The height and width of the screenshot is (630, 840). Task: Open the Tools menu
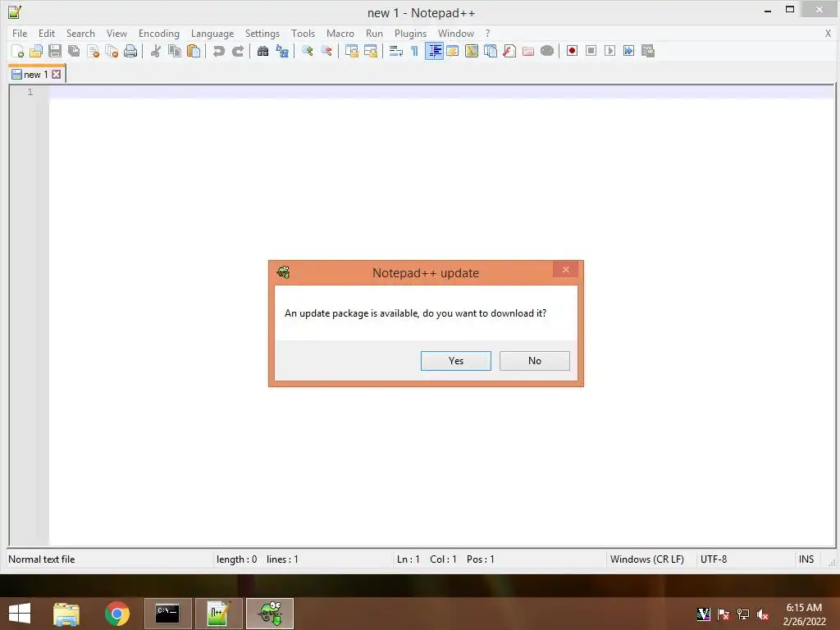click(304, 33)
